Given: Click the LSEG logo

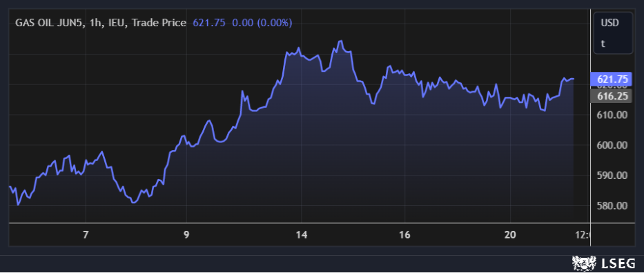Looking at the screenshot, I should [604, 263].
